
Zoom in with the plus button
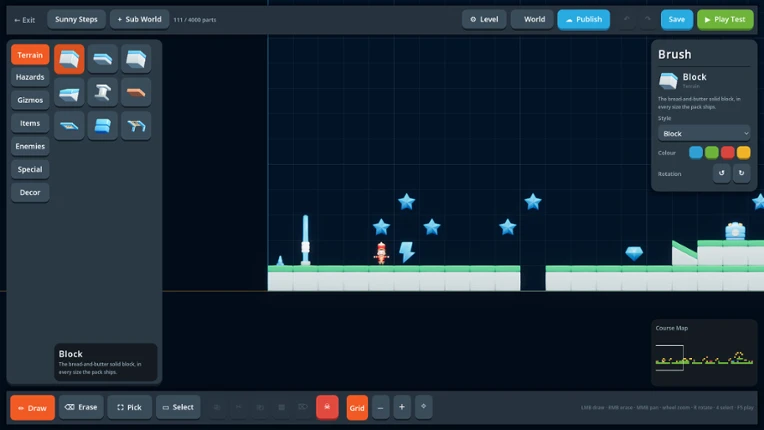[x=402, y=407]
